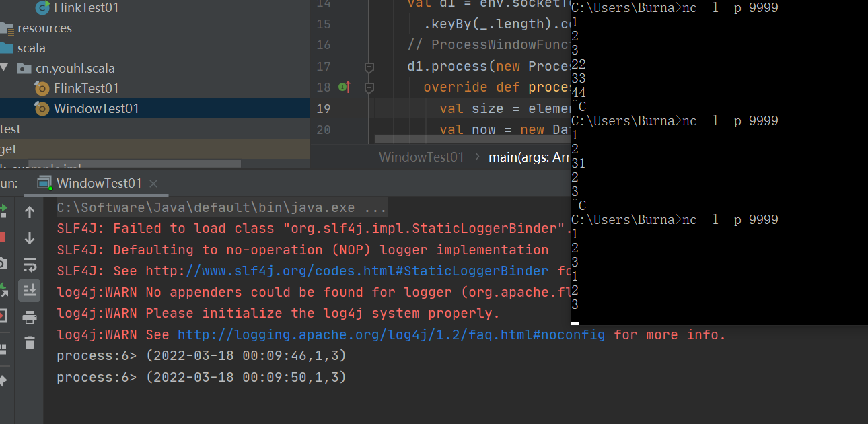868x424 pixels.
Task: Open the logging.apache.org log4j faq link
Action: point(391,334)
